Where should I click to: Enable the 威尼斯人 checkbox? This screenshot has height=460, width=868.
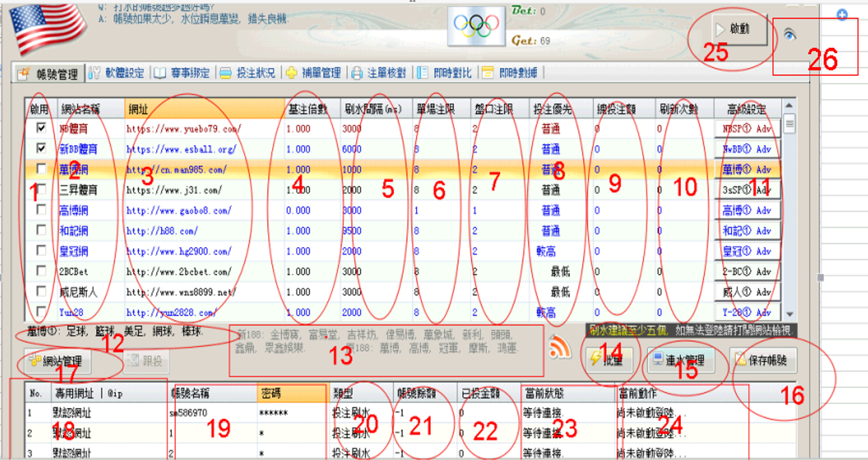point(42,292)
